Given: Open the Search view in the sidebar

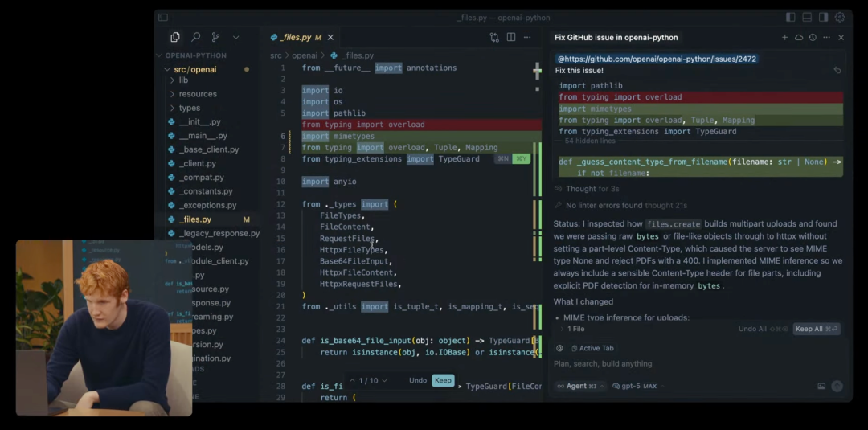Looking at the screenshot, I should point(195,37).
